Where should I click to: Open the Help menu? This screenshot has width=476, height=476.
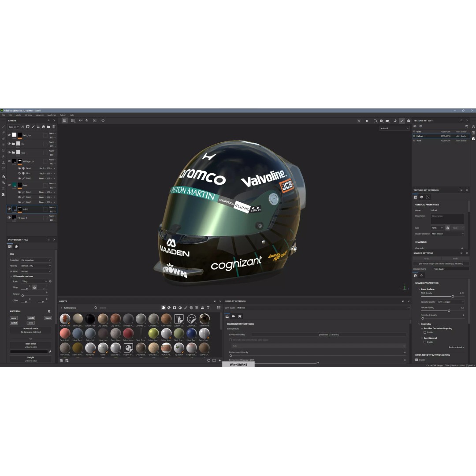click(x=72, y=115)
